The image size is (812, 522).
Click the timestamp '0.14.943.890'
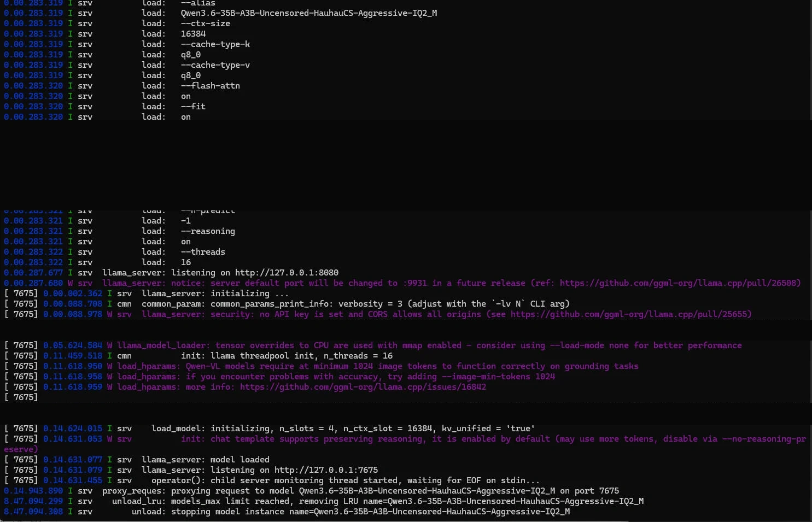[x=33, y=491]
